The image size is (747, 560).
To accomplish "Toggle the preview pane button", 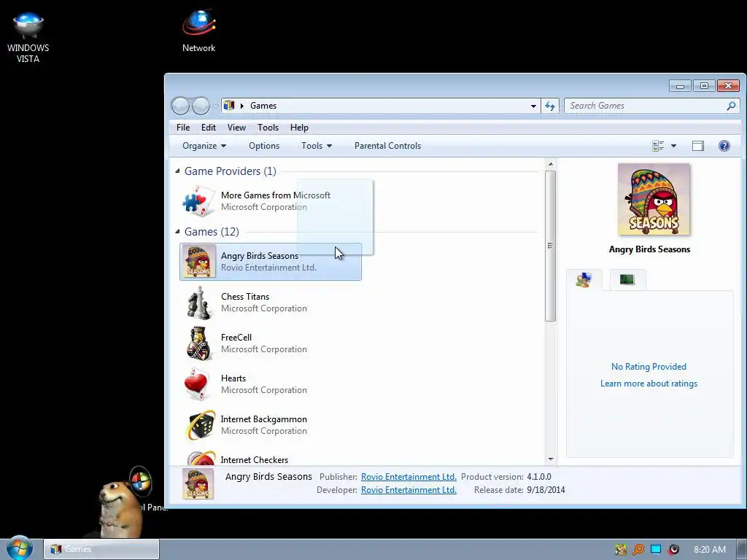I will [698, 146].
